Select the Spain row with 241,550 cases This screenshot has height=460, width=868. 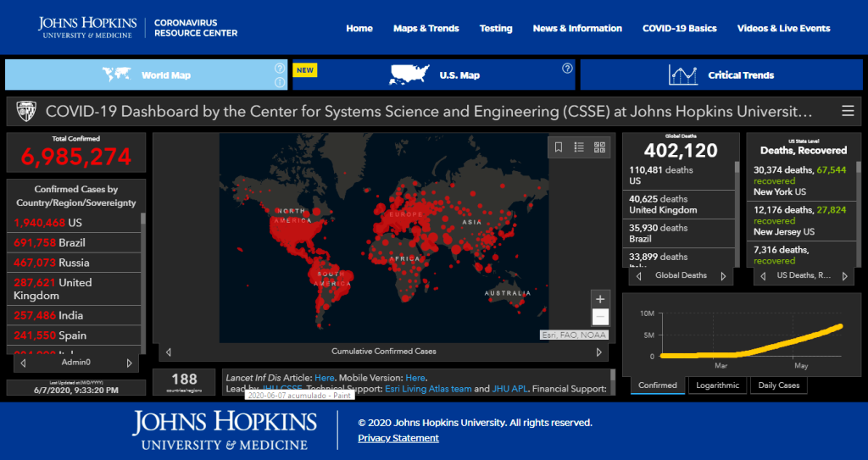(74, 335)
